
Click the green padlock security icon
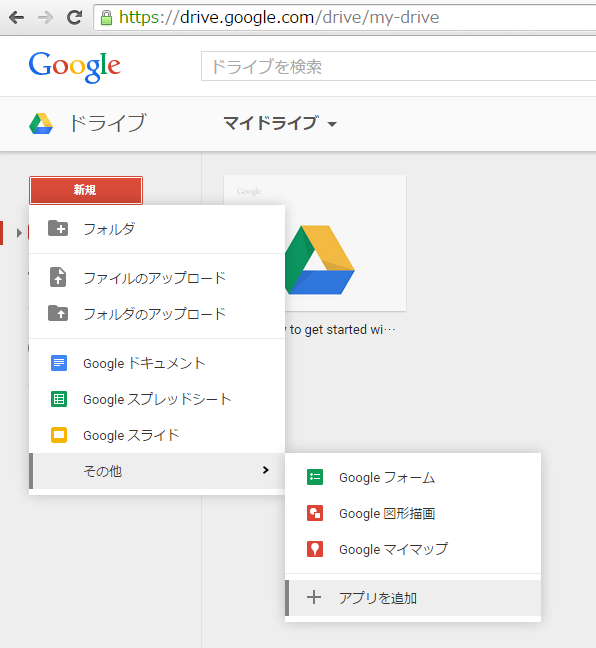(107, 18)
